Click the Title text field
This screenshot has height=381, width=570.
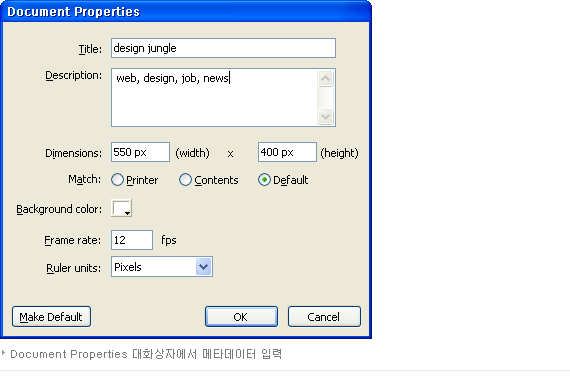click(x=223, y=48)
